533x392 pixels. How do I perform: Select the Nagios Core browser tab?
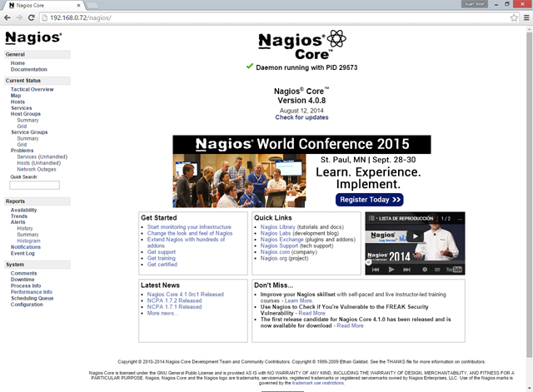tap(42, 6)
